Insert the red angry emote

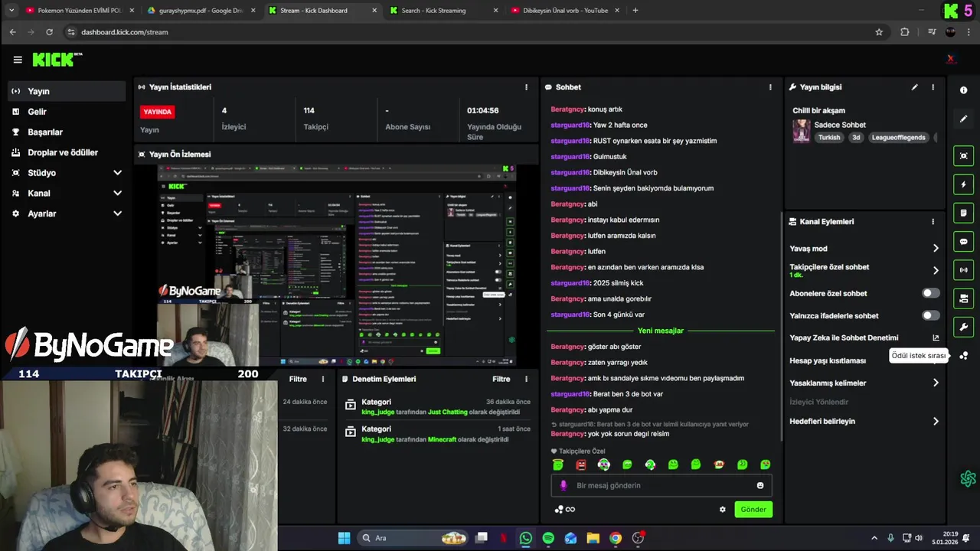[581, 465]
